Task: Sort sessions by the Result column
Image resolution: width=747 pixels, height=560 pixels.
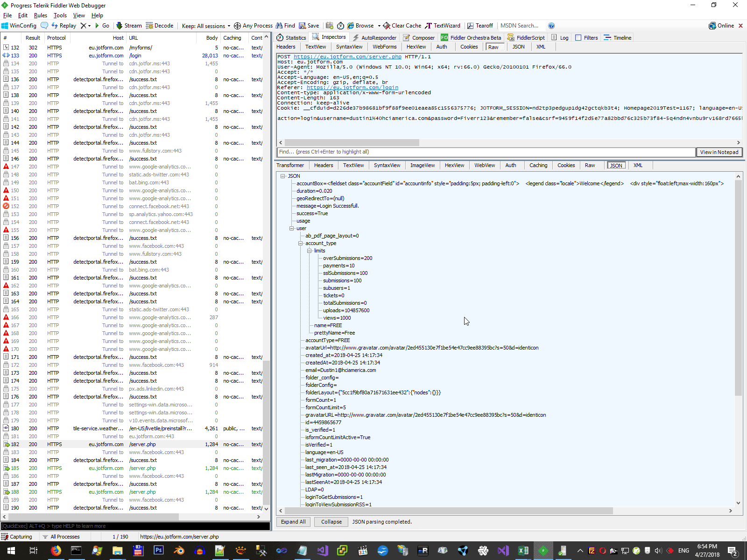Action: click(33, 38)
